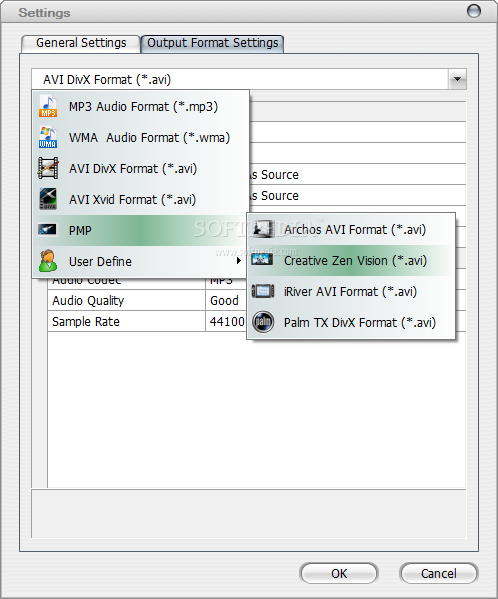The width and height of the screenshot is (498, 599).
Task: Click the MP3 audio format icon
Action: coord(48,107)
